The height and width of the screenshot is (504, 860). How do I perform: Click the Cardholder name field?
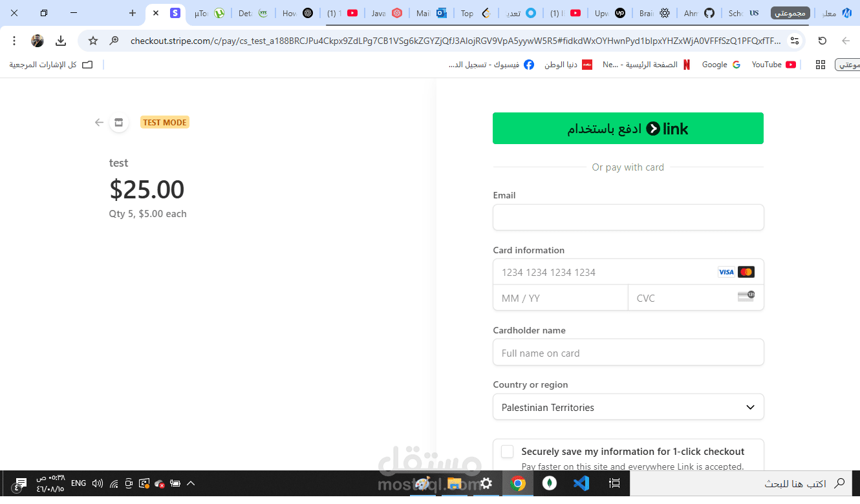(628, 353)
